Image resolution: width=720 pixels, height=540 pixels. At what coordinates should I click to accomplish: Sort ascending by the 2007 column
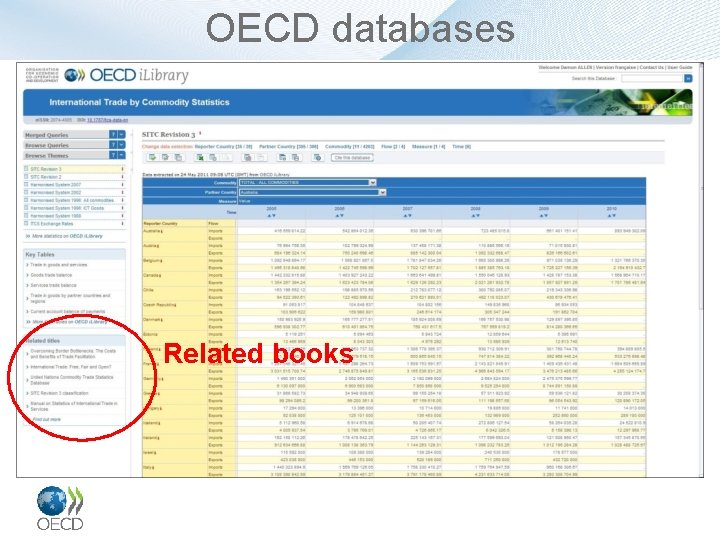(405, 216)
